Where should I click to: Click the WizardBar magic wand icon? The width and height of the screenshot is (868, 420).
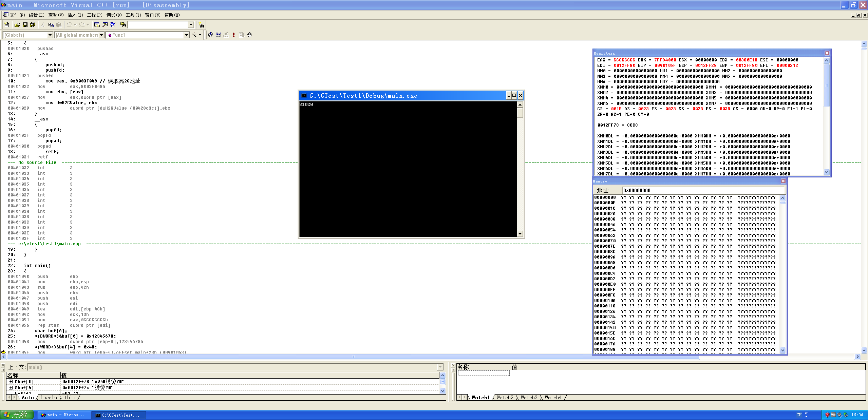pyautogui.click(x=194, y=35)
